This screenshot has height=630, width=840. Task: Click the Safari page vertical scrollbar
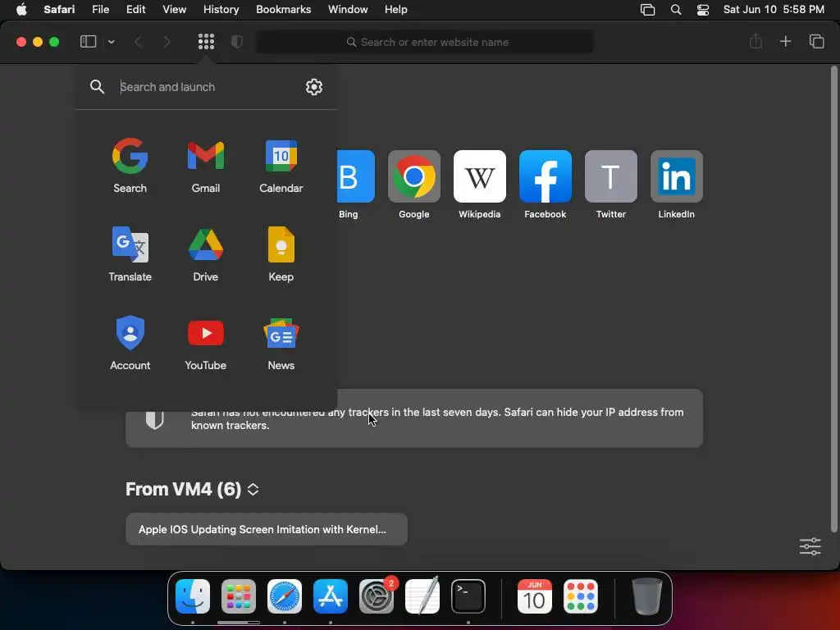833,299
